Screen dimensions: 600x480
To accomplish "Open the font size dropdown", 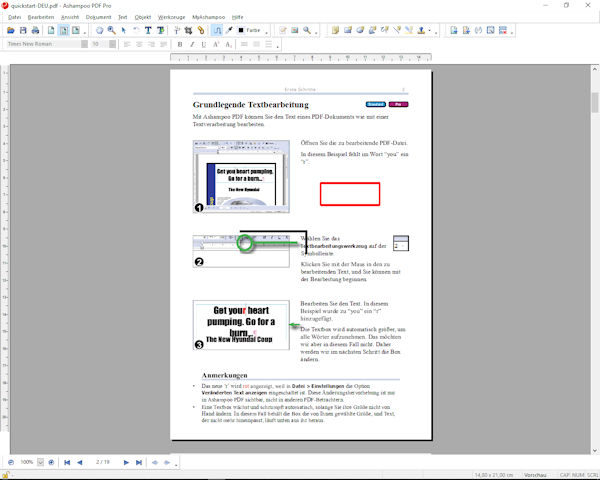I will pos(112,44).
